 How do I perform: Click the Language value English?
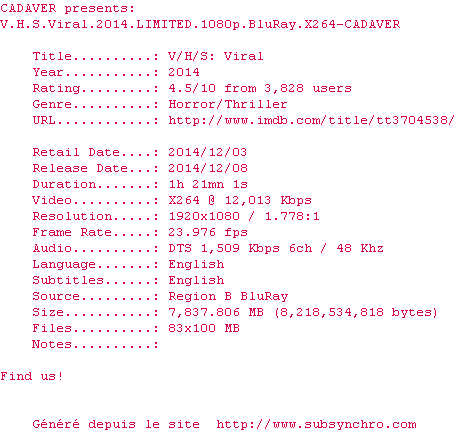196,264
